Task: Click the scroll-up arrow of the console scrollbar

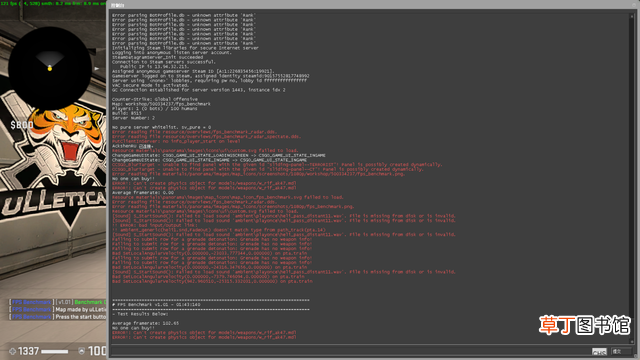Action: click(632, 16)
